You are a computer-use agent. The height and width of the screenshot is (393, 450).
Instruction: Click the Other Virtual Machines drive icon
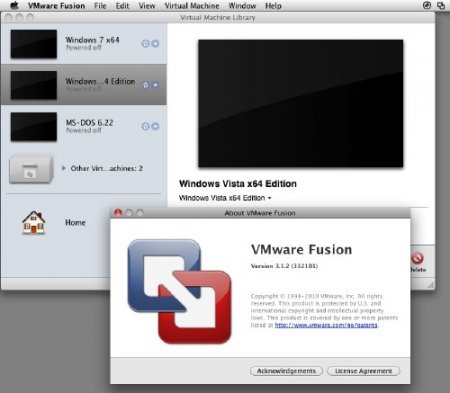pyautogui.click(x=31, y=169)
